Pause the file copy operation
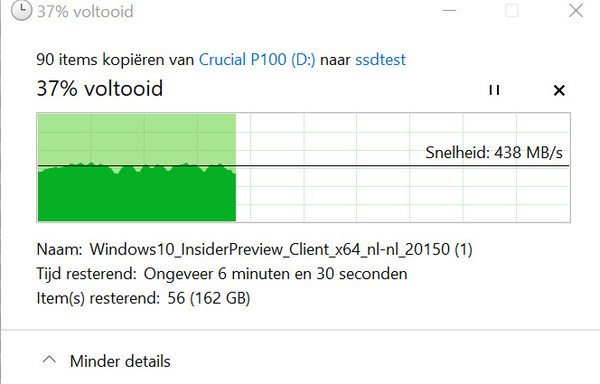 point(494,90)
